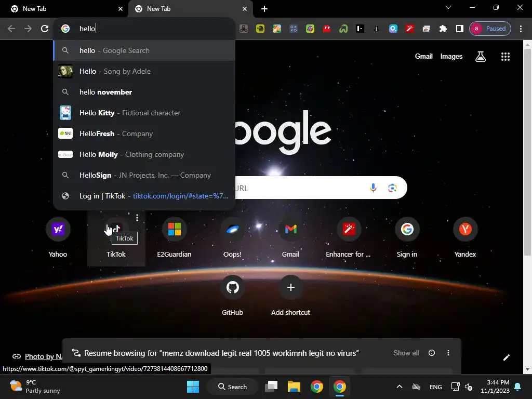This screenshot has width=532, height=399.
Task: Open the Sign in shortcut
Action: [407, 238]
